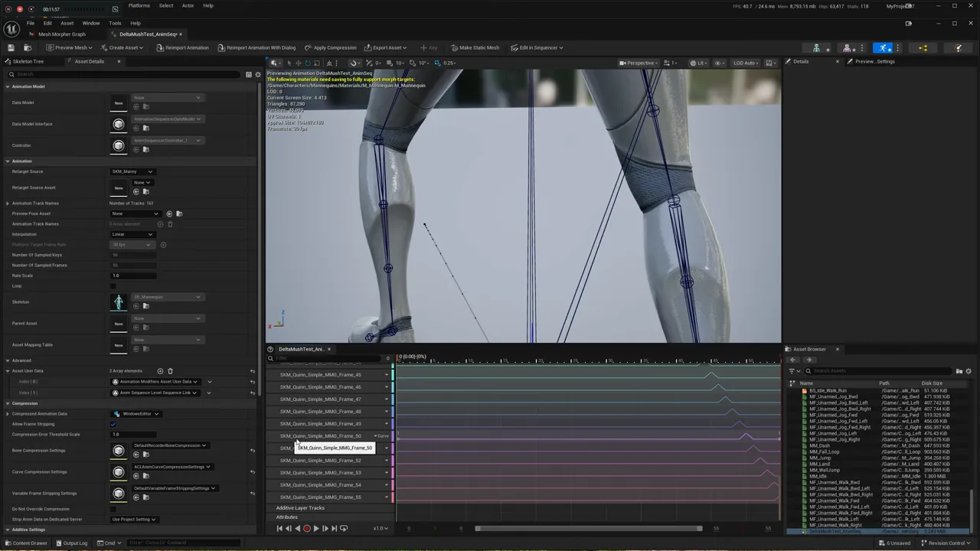Click the timeline horizontal range scrollbar
This screenshot has height=551, width=980.
[x=588, y=528]
